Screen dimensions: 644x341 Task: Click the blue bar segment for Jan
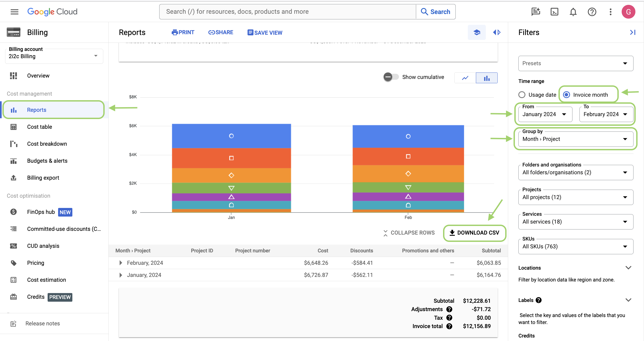tap(231, 136)
